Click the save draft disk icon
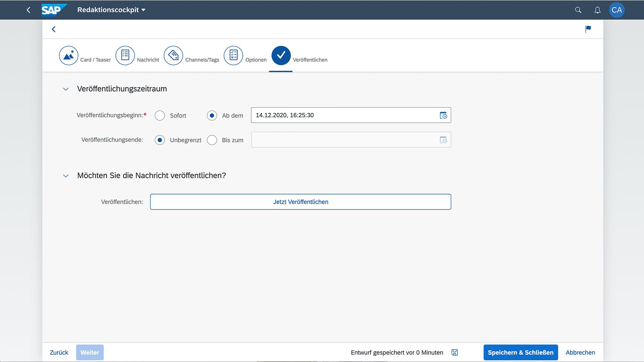Screen dimensions: 644x362 point(454,352)
